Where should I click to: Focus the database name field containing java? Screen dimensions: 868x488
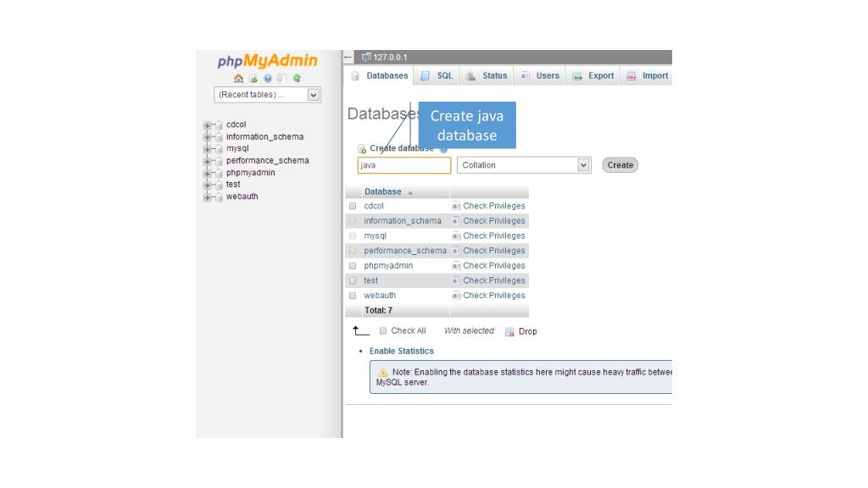coord(404,165)
